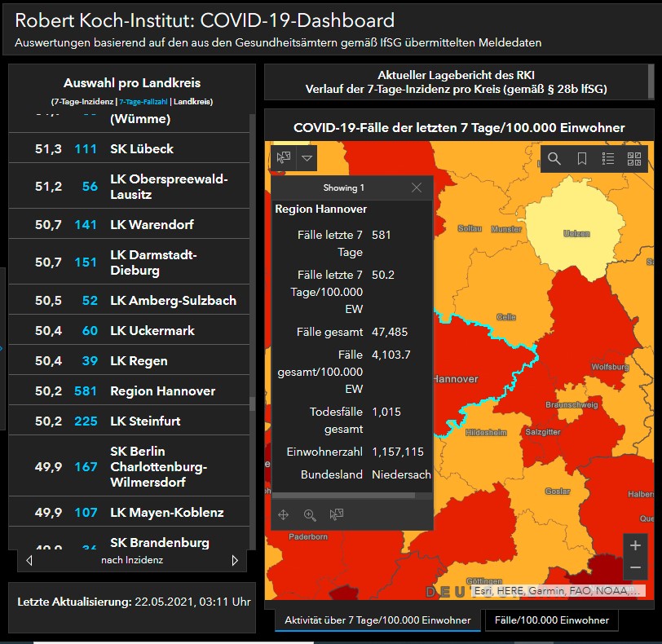This screenshot has height=644, width=662.
Task: Go to previous list sorting with left arrow
Action: pos(29,561)
